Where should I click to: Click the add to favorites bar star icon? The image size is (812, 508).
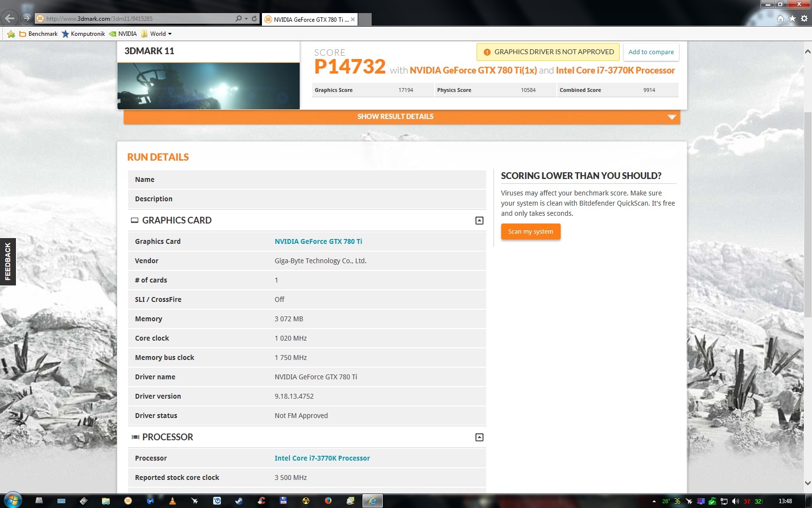11,34
